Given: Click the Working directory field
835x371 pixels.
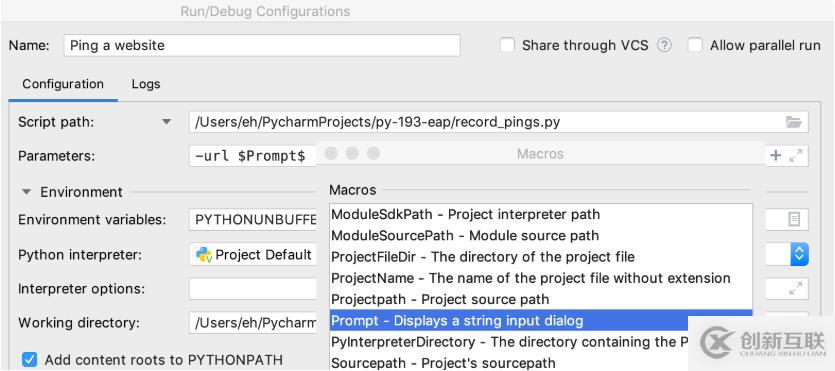Looking at the screenshot, I should [253, 323].
